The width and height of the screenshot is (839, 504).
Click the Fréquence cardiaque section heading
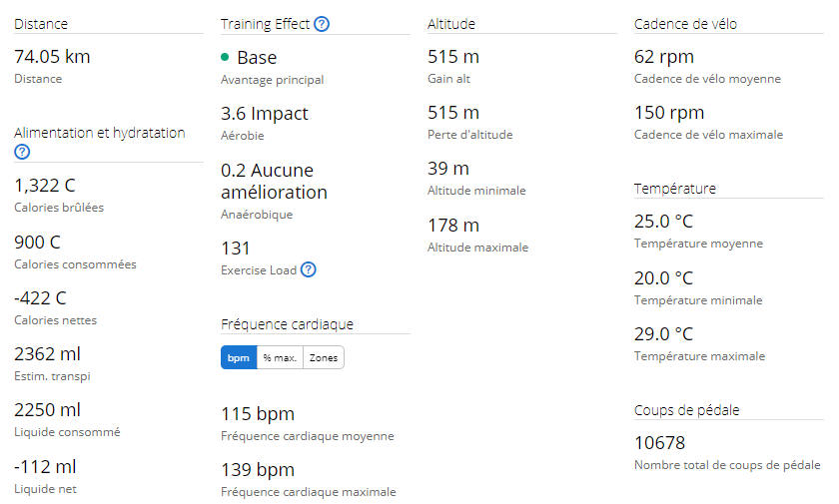click(287, 324)
